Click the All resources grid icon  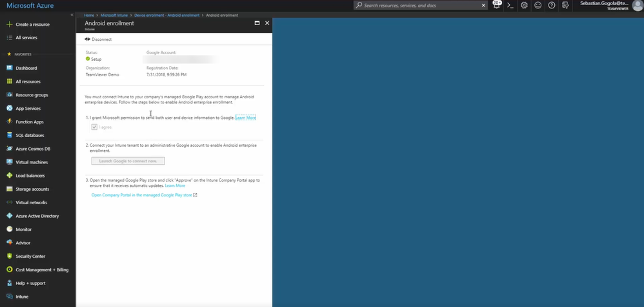click(x=10, y=81)
